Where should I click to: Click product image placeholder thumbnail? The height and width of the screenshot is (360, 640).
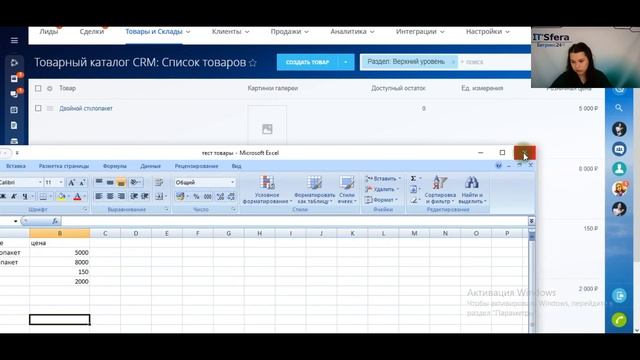267,129
